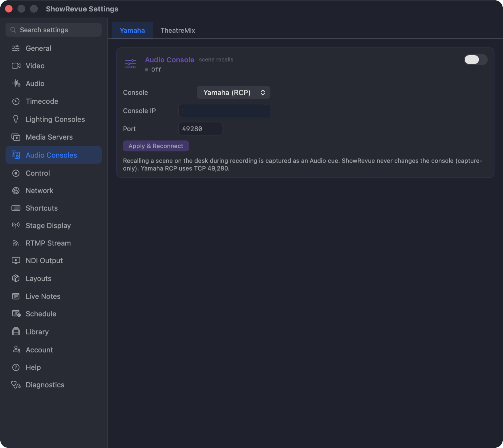Switch to the TheatreMix tab
The height and width of the screenshot is (448, 503).
coord(178,30)
